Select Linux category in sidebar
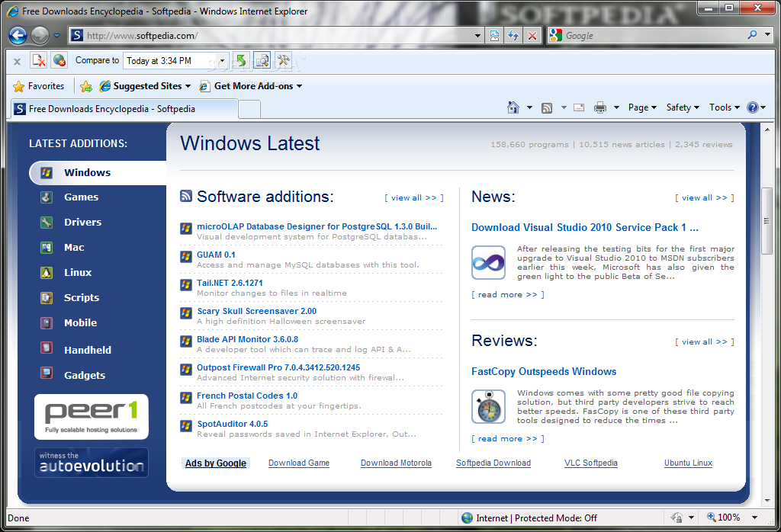The image size is (781, 532). coord(78,273)
